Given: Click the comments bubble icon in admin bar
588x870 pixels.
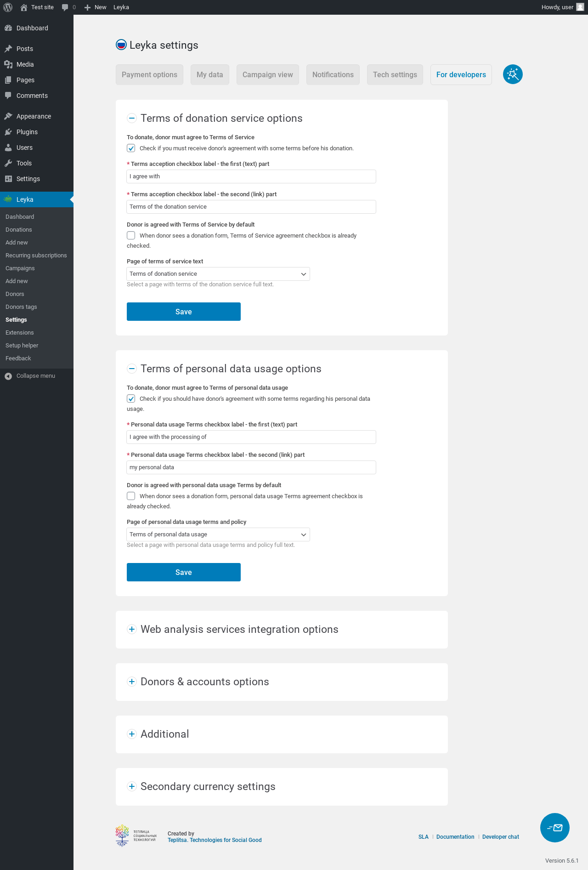Looking at the screenshot, I should [65, 7].
